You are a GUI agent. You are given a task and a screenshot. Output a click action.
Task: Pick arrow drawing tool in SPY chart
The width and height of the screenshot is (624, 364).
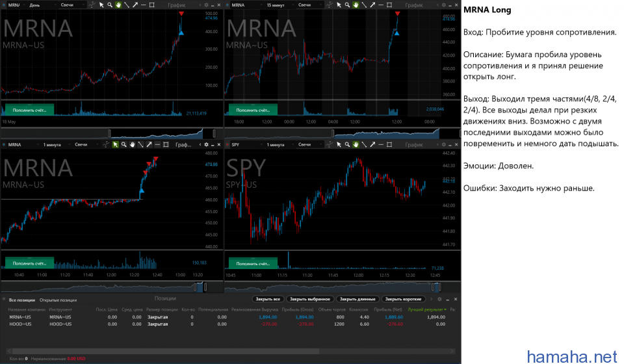click(x=372, y=144)
